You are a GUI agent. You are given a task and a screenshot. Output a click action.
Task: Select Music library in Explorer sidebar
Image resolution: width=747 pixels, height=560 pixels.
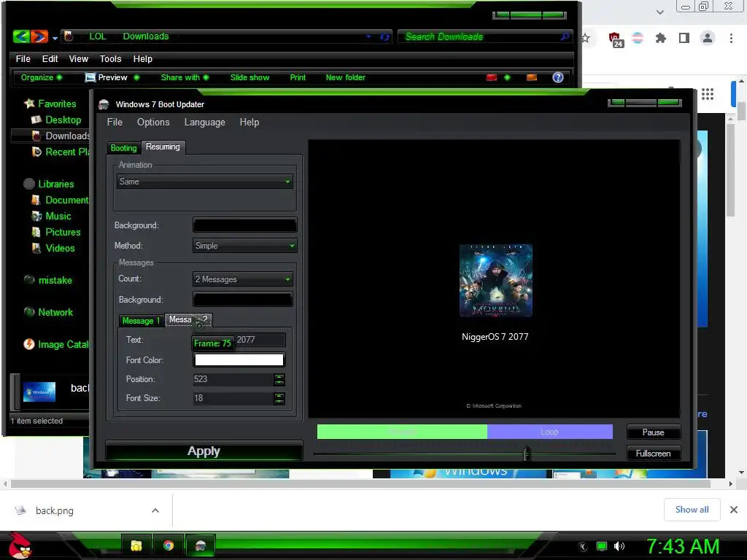point(51,216)
